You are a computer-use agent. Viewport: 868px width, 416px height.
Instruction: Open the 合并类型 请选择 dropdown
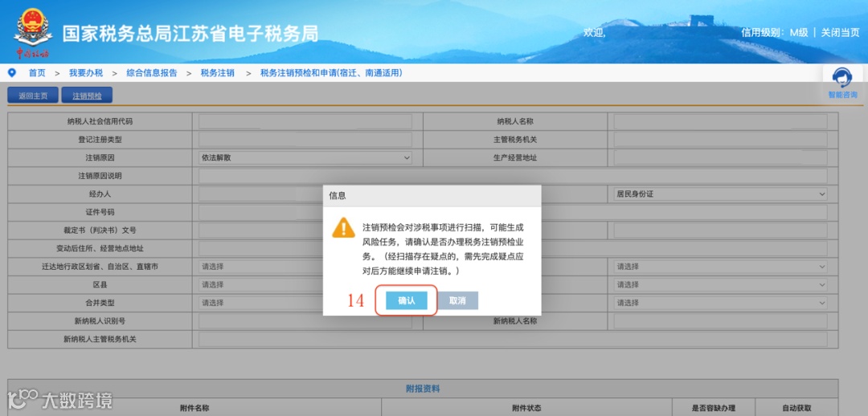click(260, 303)
